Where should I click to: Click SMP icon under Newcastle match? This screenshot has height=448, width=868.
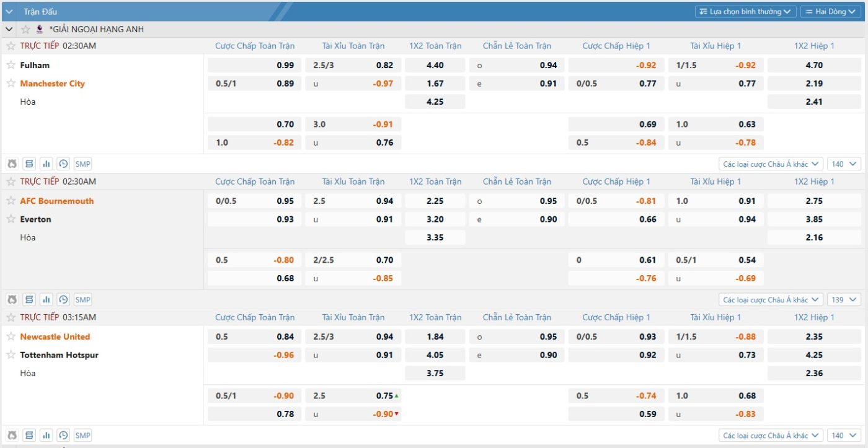[x=82, y=436]
